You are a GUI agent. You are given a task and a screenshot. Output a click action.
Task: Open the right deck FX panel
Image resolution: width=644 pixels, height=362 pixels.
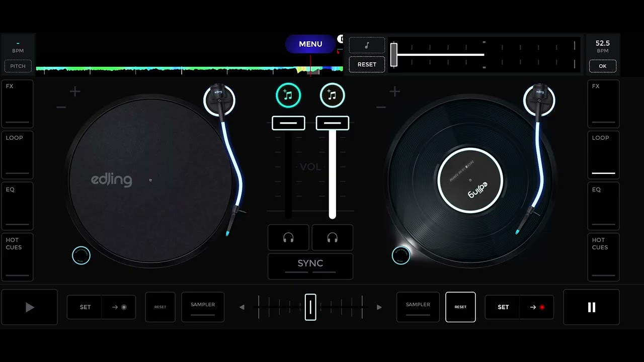(x=603, y=104)
